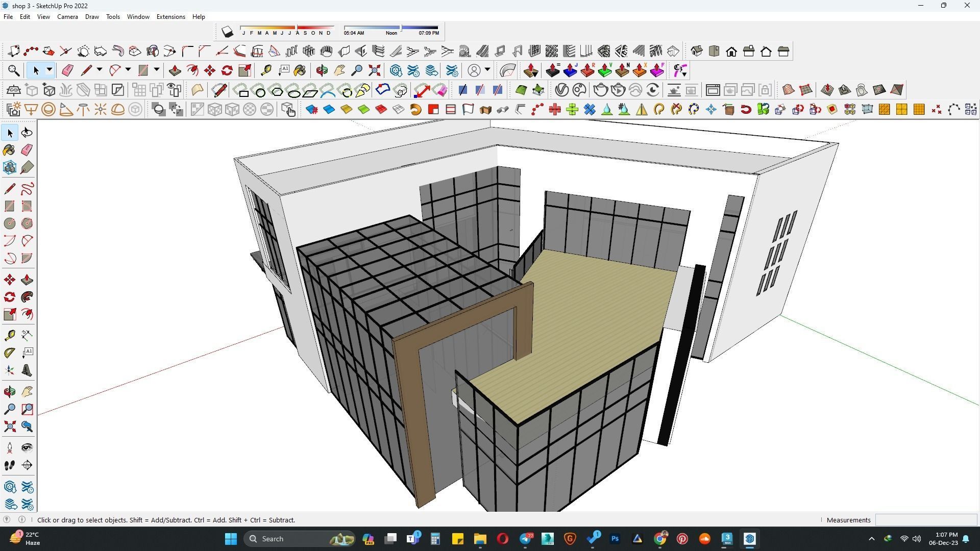
Task: Select the 3D Text tool in left toolbar
Action: (x=27, y=370)
